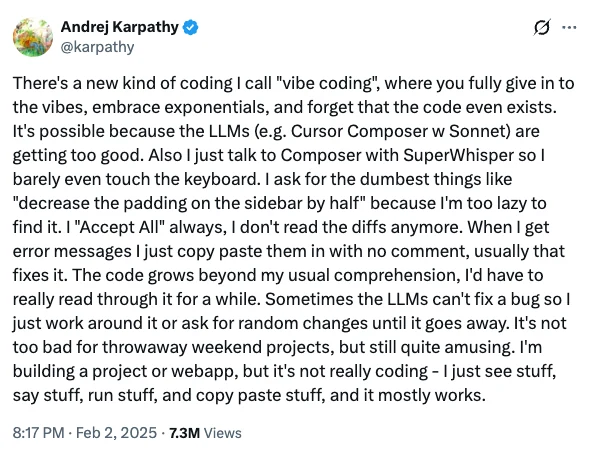Click the Views label
Viewport: 594px width, 458px height.
[x=223, y=433]
